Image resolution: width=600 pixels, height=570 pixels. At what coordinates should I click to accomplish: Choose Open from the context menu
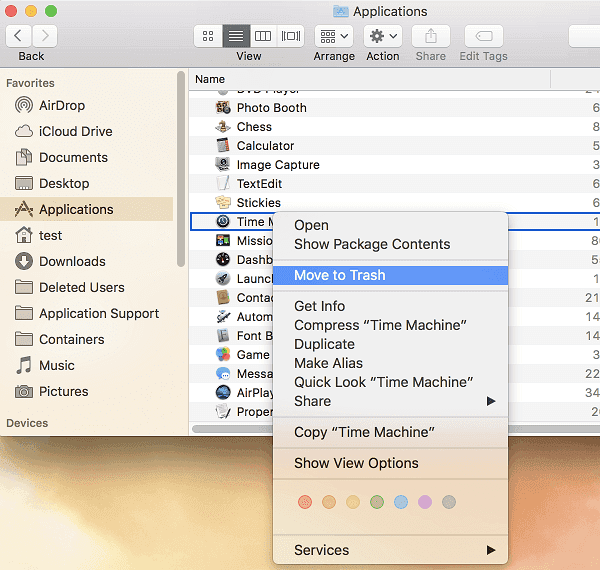coord(390,225)
